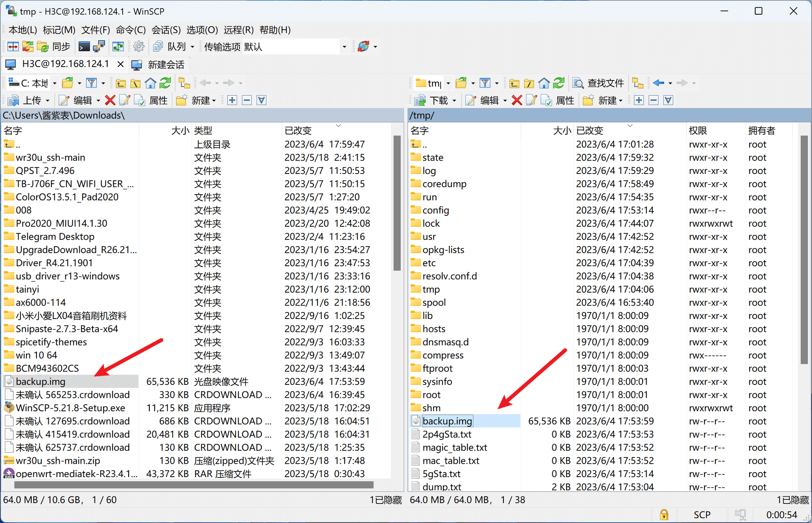Navigate up to parent directory in remote panel

(514, 83)
